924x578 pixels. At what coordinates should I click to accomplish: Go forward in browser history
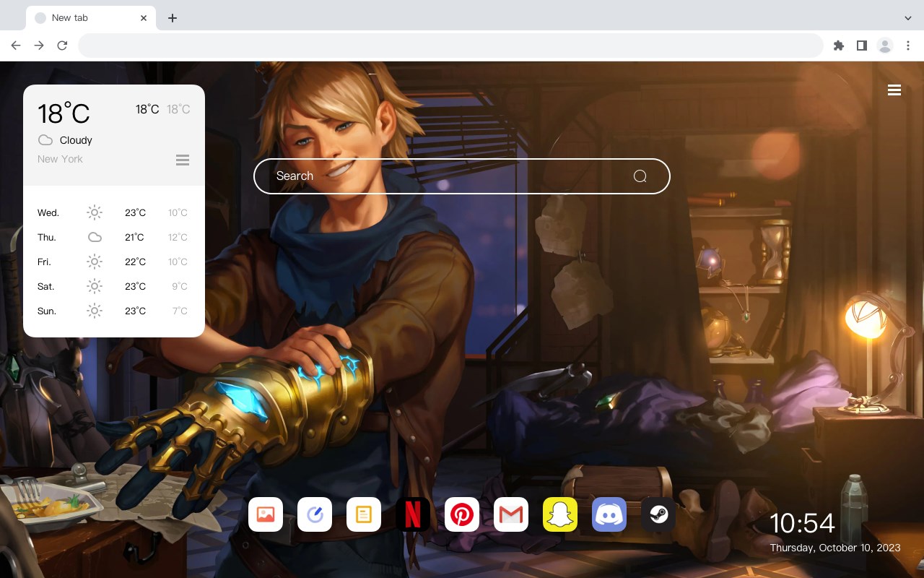pyautogui.click(x=39, y=46)
